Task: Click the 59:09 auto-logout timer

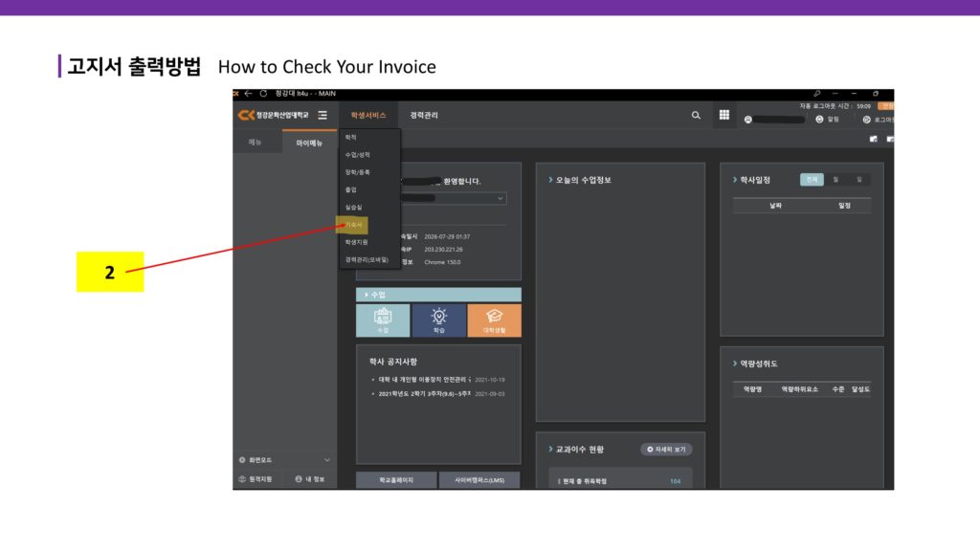Action: (864, 106)
